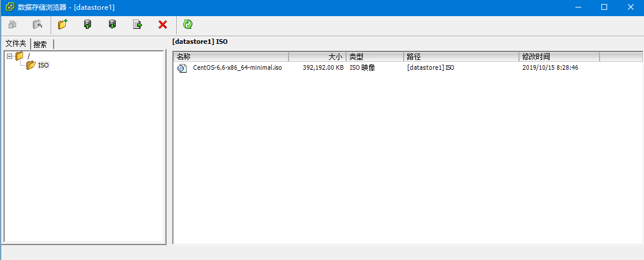Select the root / label in tree
The width and height of the screenshot is (644, 260).
29,56
